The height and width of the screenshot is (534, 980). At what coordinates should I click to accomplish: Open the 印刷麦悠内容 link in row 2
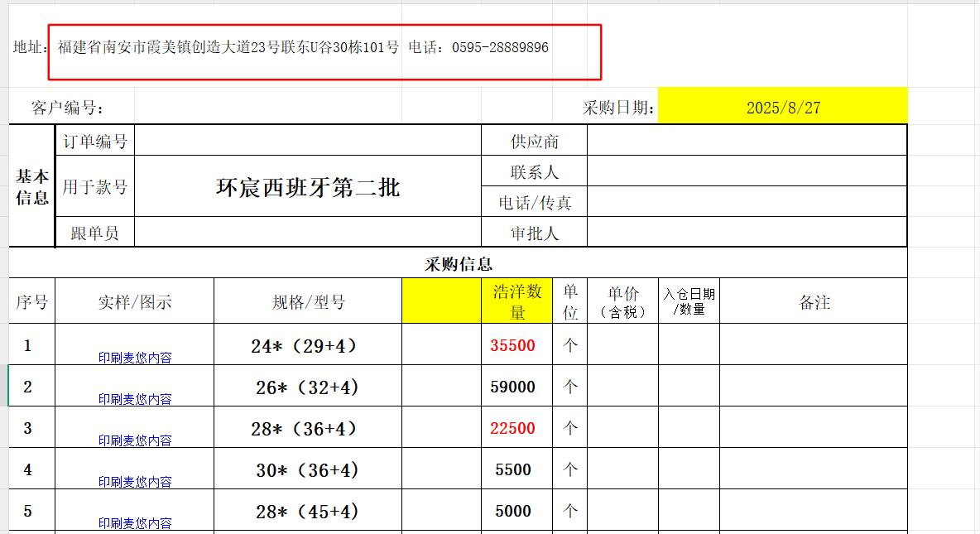pos(135,399)
